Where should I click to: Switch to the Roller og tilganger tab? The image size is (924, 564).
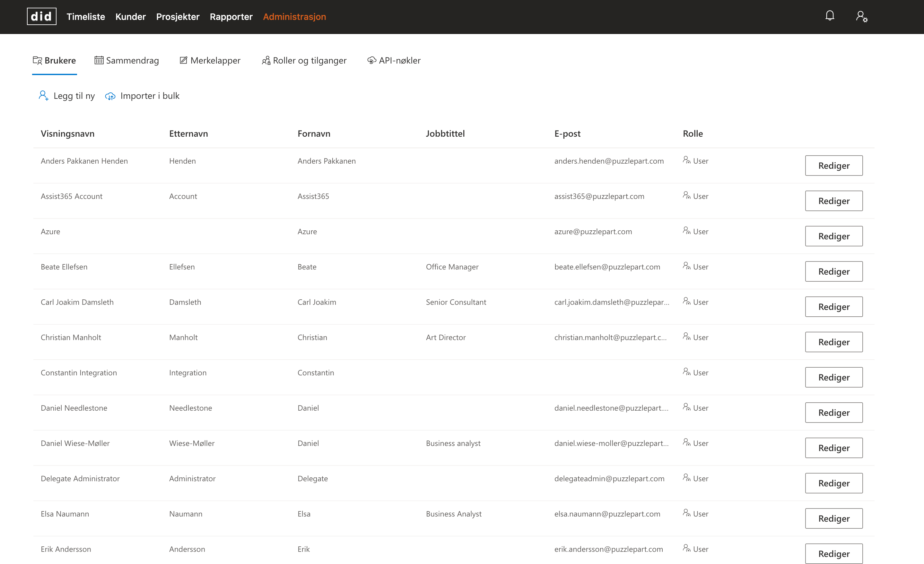pos(309,60)
